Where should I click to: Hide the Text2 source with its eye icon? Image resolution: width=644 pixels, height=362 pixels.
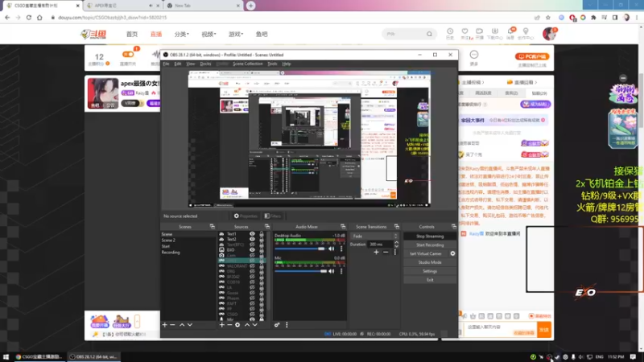[252, 239]
